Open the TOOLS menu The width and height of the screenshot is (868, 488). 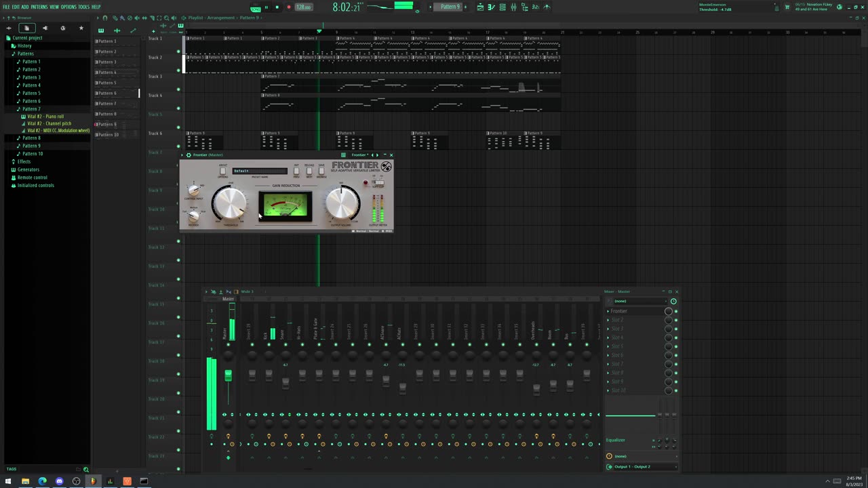pos(84,7)
